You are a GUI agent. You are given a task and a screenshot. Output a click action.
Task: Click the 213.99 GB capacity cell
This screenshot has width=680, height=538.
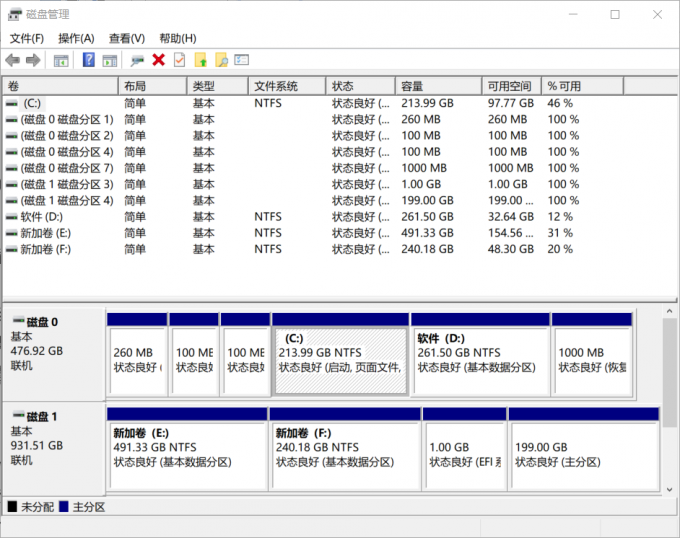(x=427, y=104)
